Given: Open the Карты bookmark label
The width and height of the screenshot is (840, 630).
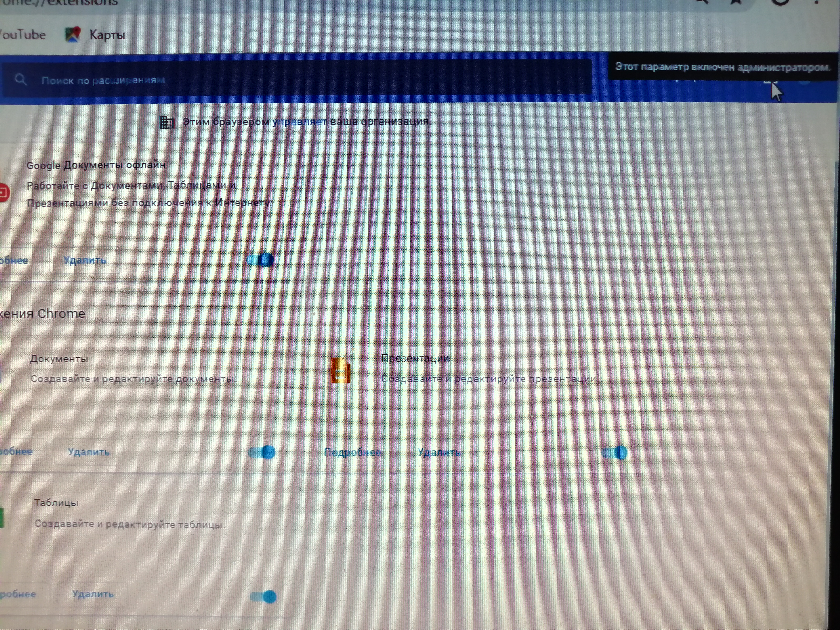Looking at the screenshot, I should [x=107, y=35].
